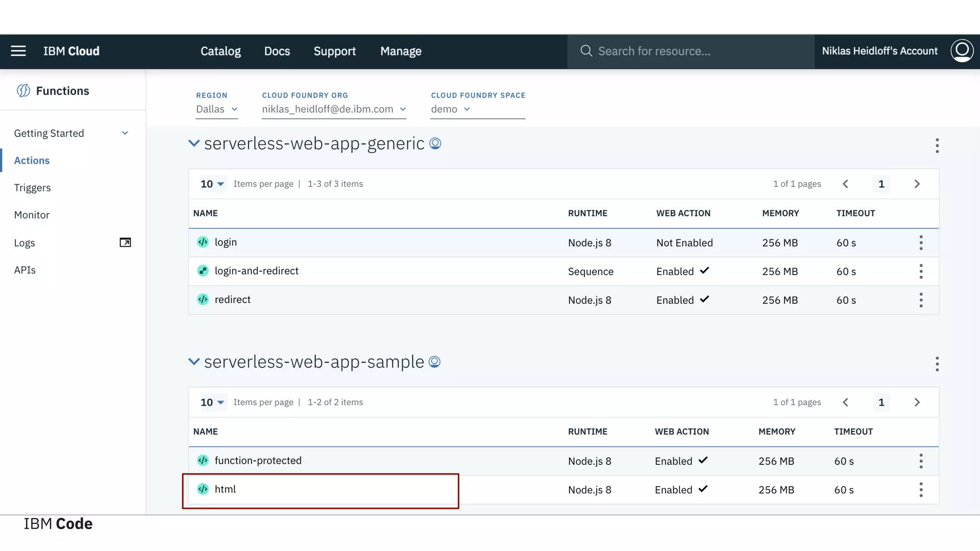Open the Catalog menu item
The width and height of the screenshot is (980, 551).
coord(220,51)
